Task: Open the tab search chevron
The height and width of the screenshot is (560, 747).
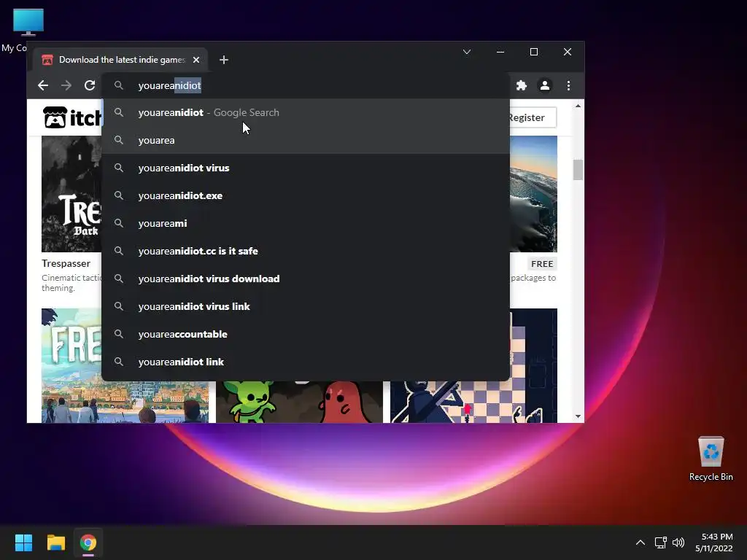Action: coord(467,52)
